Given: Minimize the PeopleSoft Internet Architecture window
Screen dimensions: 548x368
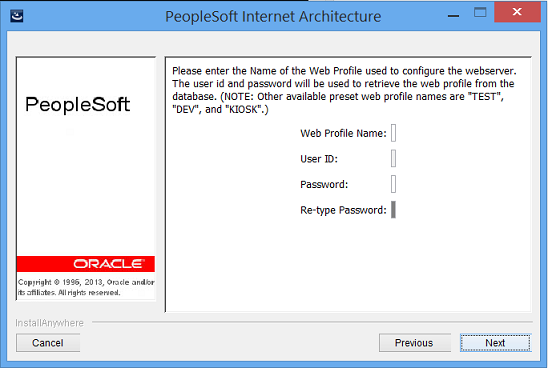Looking at the screenshot, I should pyautogui.click(x=453, y=16).
